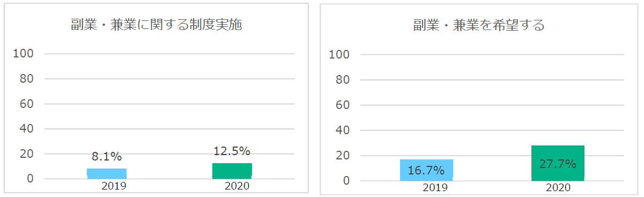Image resolution: width=644 pixels, height=197 pixels.
Task: Click the 8.1% data label
Action: click(x=107, y=157)
